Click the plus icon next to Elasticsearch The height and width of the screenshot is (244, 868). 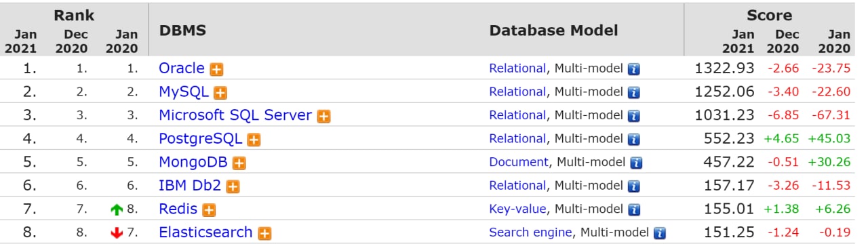click(264, 233)
